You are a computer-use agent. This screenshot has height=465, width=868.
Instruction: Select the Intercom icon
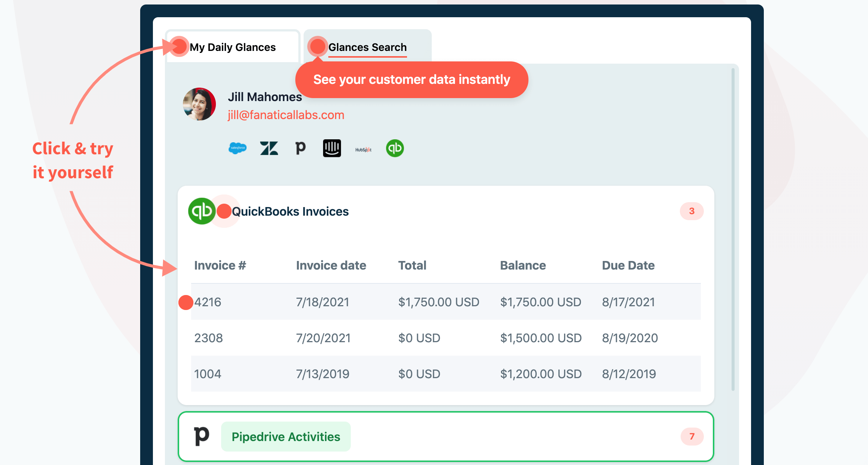coord(332,148)
